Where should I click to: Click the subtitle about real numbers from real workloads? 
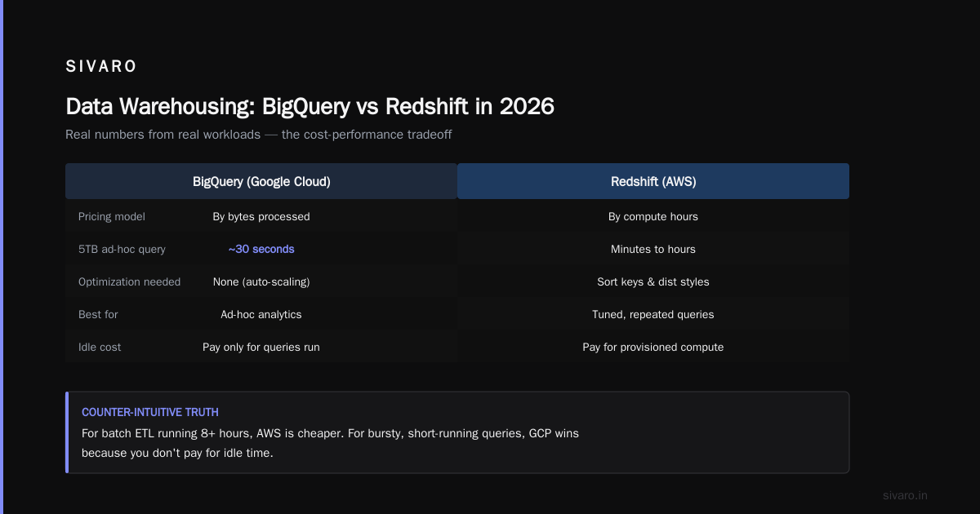(258, 134)
